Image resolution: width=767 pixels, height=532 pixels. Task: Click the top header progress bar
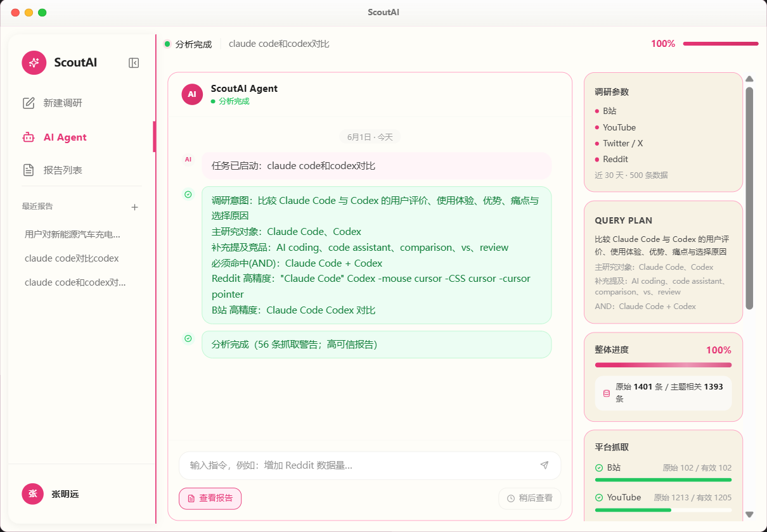(721, 44)
